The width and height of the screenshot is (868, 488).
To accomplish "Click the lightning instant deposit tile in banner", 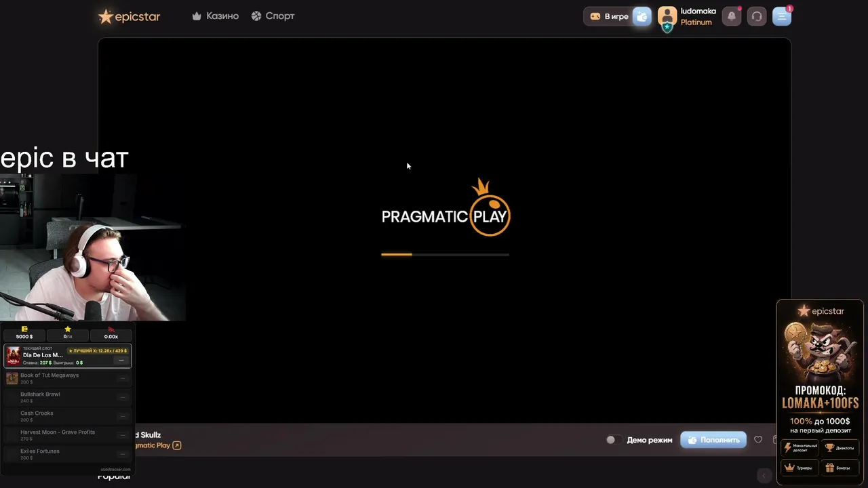I will pos(800,447).
